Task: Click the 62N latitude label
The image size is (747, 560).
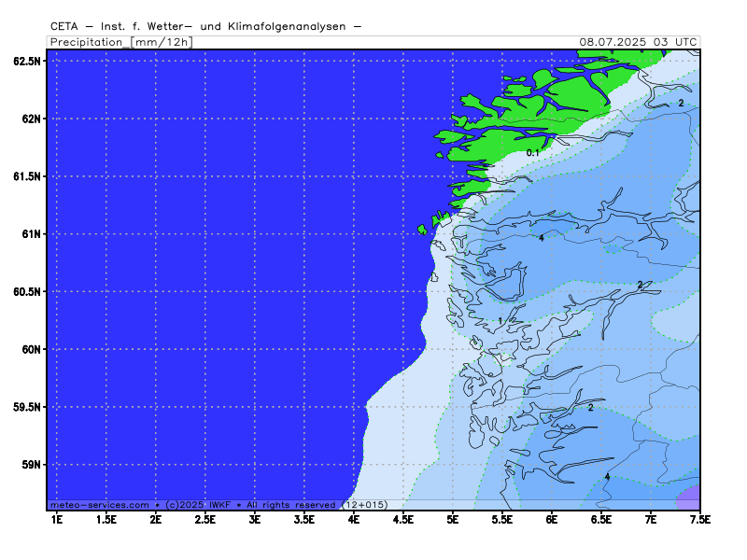Action: (34, 119)
